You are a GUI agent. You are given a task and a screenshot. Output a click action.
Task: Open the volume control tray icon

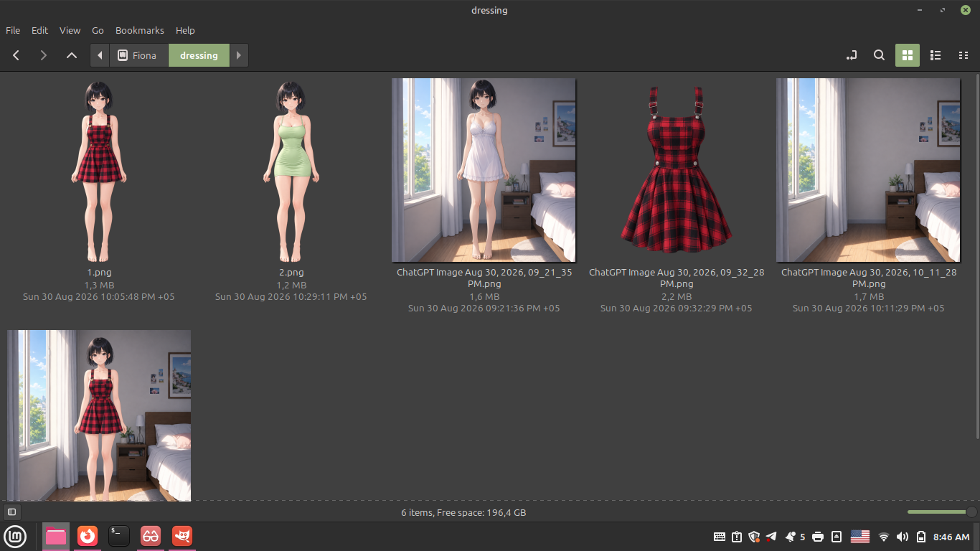pyautogui.click(x=903, y=537)
